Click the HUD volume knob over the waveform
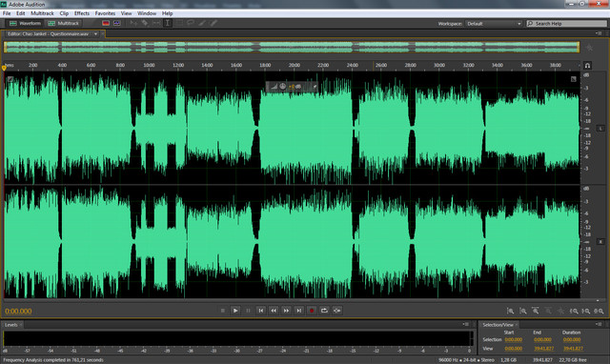This screenshot has height=364, width=610. (x=283, y=87)
